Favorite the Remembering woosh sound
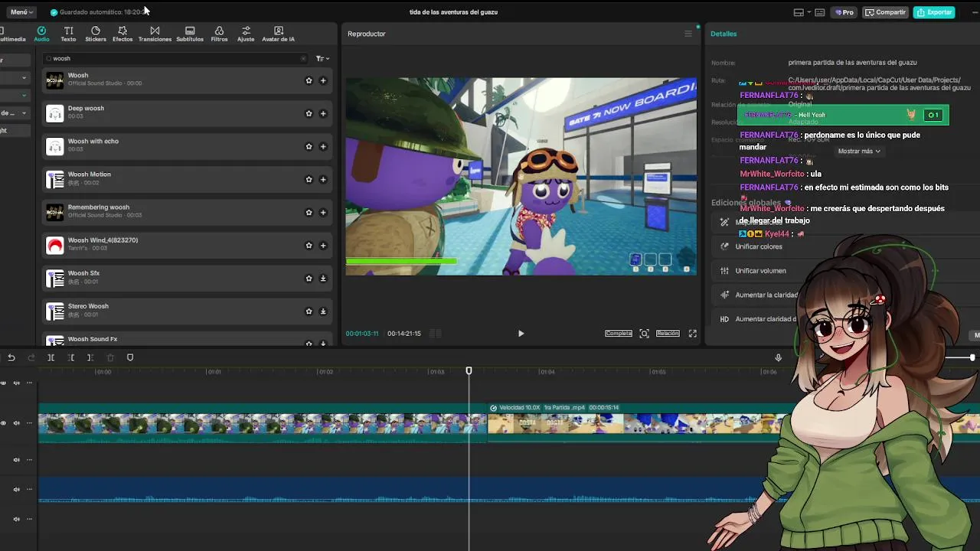 pos(309,212)
